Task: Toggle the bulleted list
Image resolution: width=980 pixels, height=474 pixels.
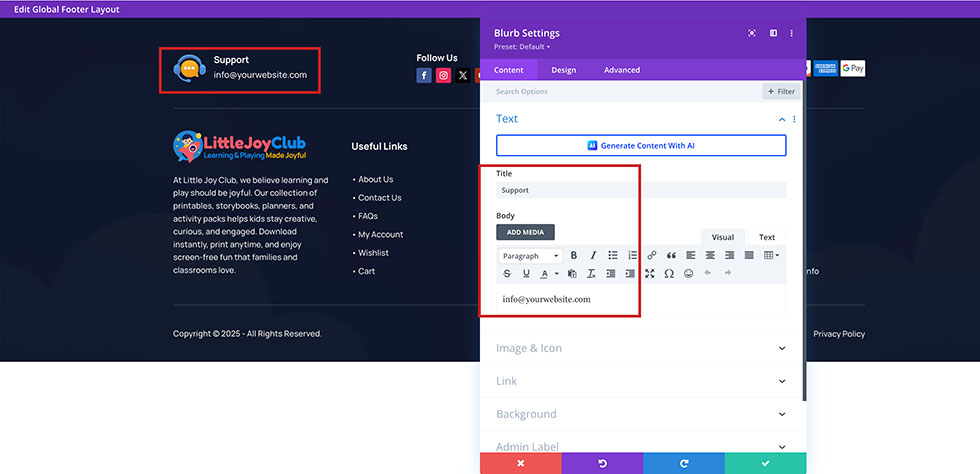Action: click(x=613, y=256)
